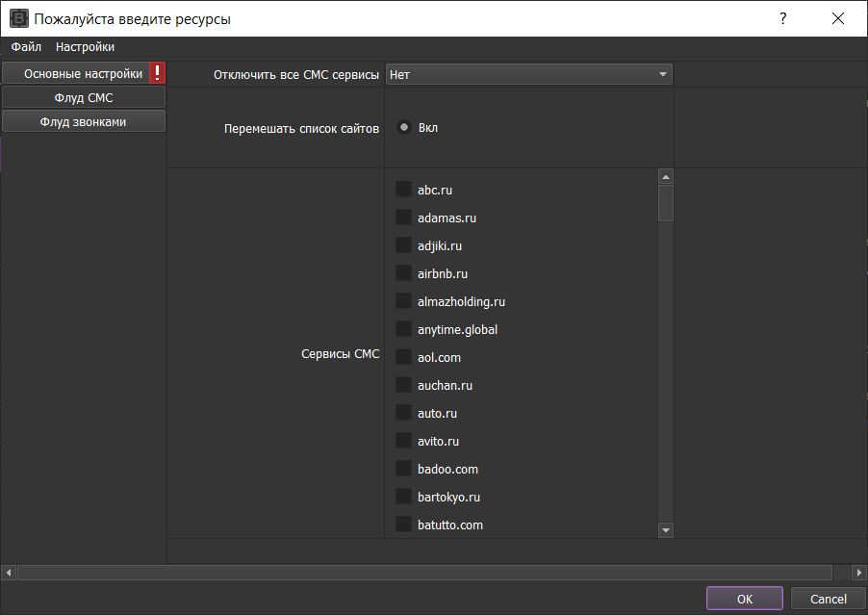Click the services list scroll up arrow

(665, 177)
